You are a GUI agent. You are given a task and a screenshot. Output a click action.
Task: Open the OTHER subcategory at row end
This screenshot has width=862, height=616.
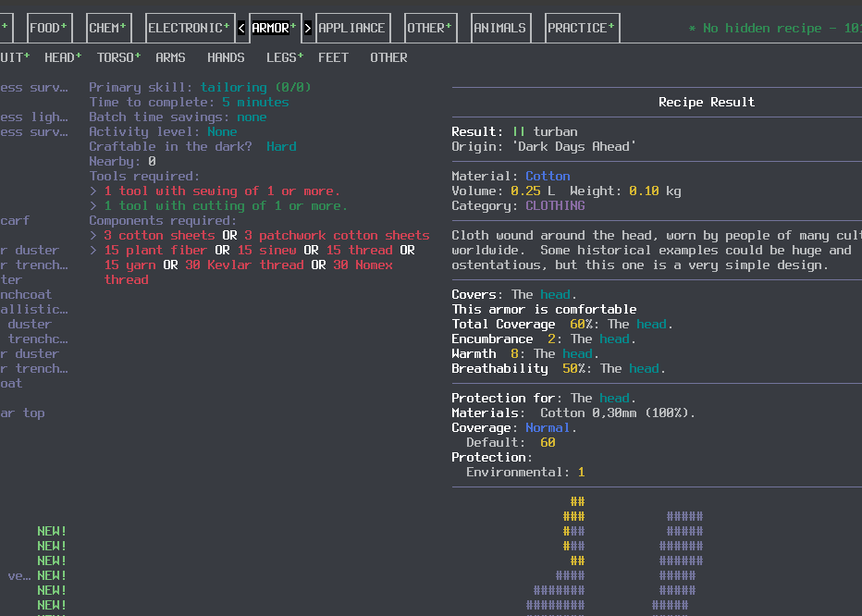click(388, 57)
